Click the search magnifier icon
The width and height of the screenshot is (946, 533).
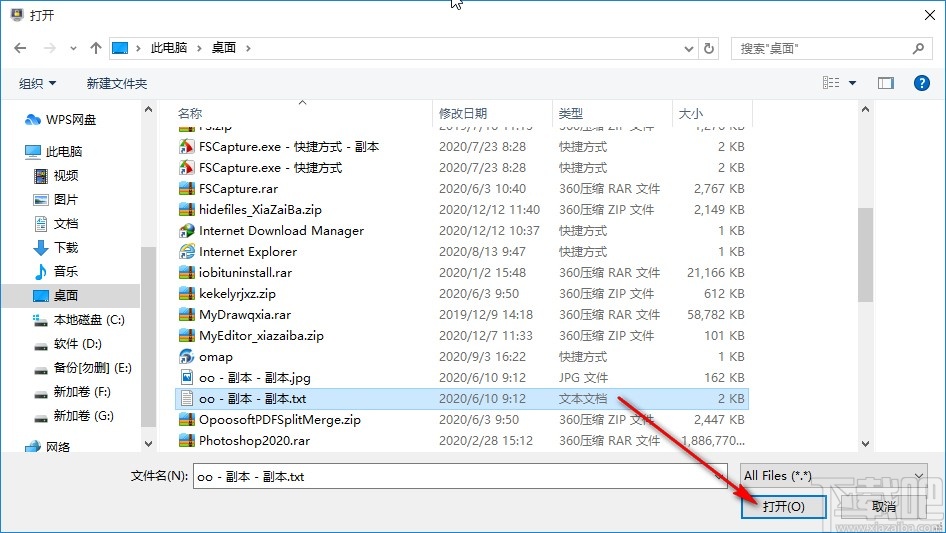pos(918,49)
